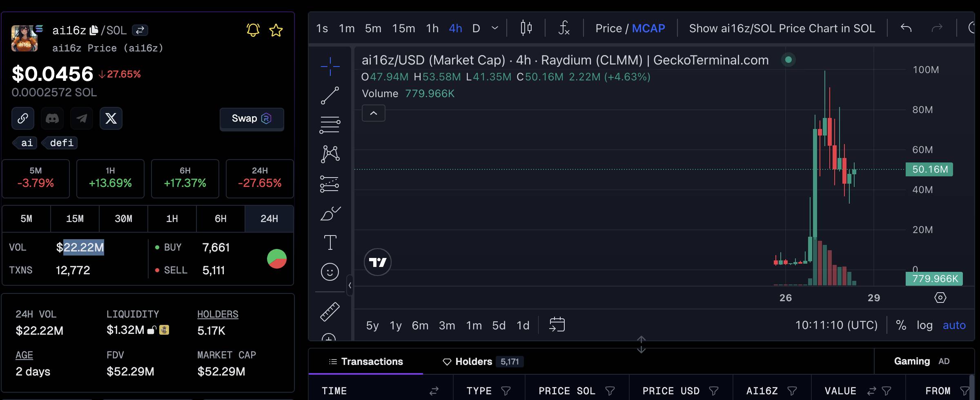Image resolution: width=980 pixels, height=400 pixels.
Task: Open the timezone 10:11:10 (UTC) menu
Action: point(836,325)
